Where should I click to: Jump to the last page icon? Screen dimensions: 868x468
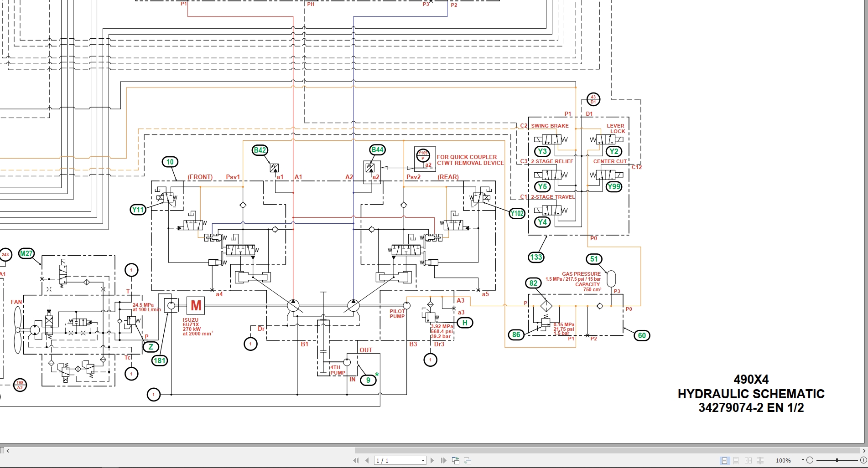(x=444, y=460)
